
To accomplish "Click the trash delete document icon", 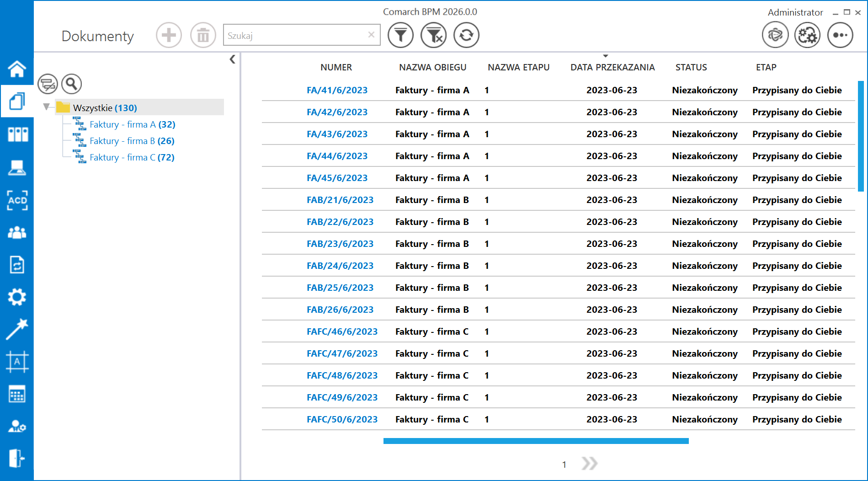I will pos(203,35).
